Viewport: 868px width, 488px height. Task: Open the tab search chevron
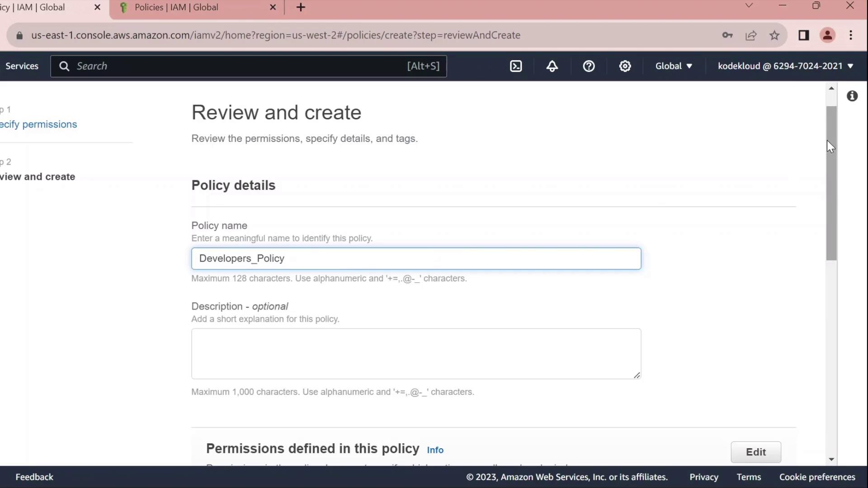point(749,6)
